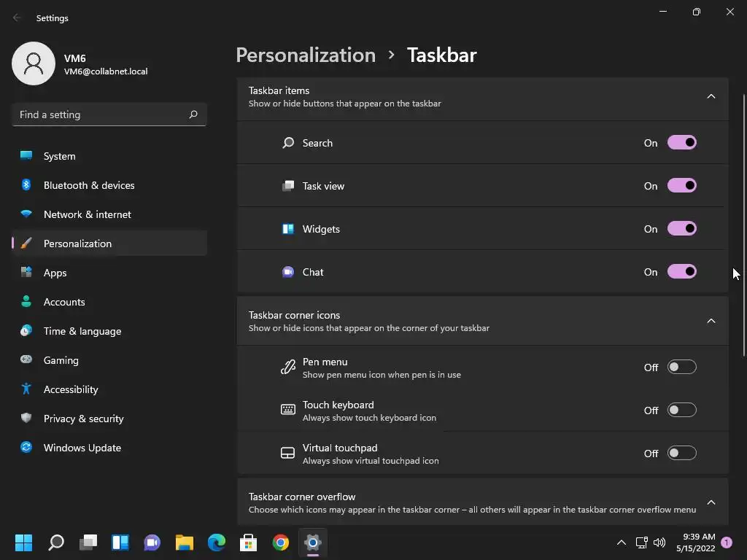Screen dimensions: 747x560
Task: Collapse Taskbar corner overflow chevron
Action: click(x=711, y=502)
